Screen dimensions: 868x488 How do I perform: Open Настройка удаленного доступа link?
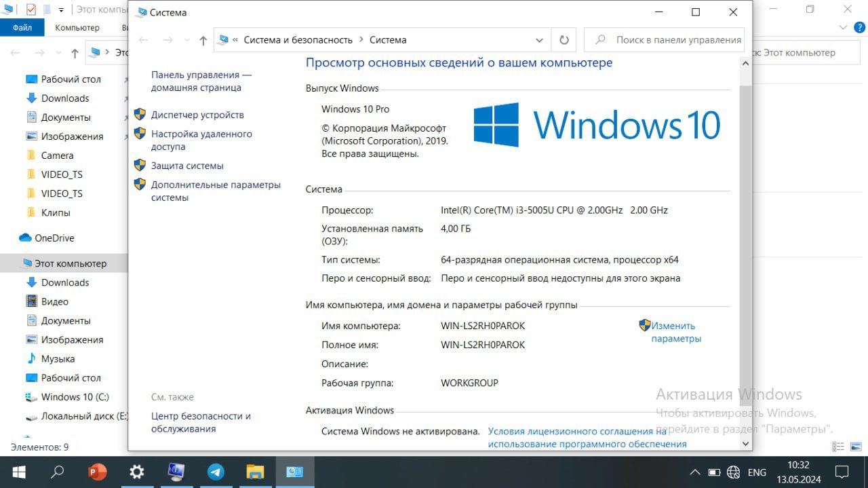[x=201, y=140]
